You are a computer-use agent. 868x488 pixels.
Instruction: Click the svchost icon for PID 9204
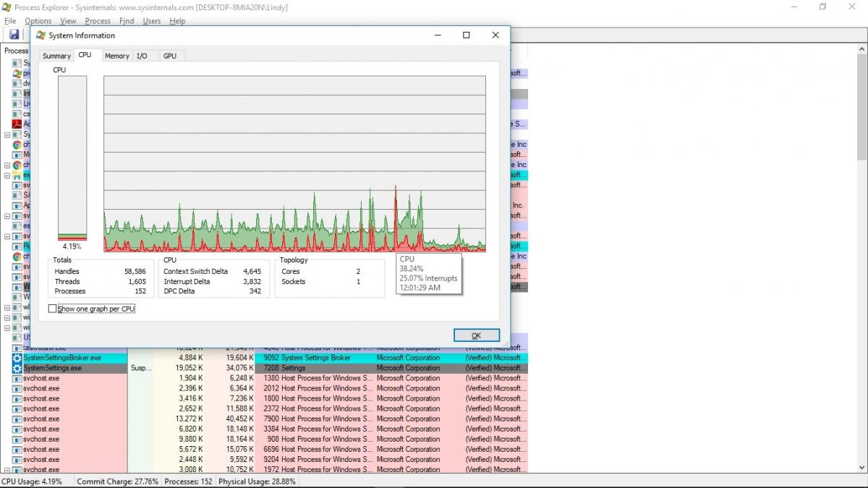pyautogui.click(x=17, y=459)
